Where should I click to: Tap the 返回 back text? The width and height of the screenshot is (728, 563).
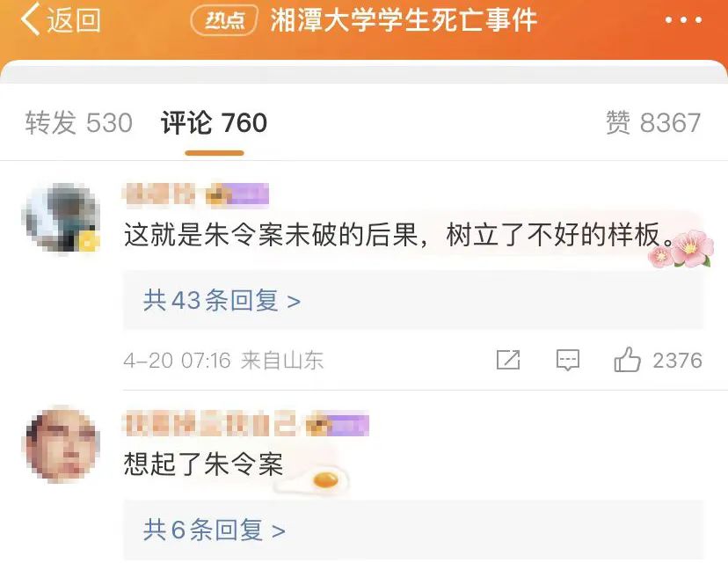pyautogui.click(x=73, y=20)
